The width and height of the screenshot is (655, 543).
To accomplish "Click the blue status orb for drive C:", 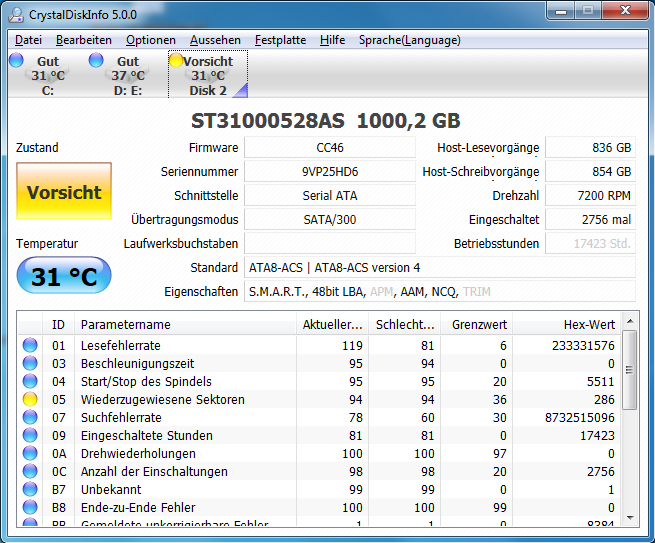I will (x=16, y=60).
